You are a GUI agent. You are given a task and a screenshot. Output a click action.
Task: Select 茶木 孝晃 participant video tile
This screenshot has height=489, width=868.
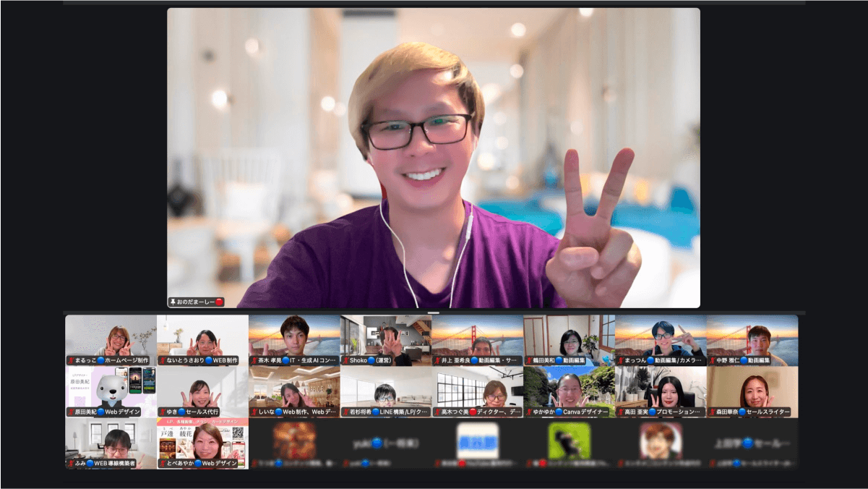(x=294, y=336)
